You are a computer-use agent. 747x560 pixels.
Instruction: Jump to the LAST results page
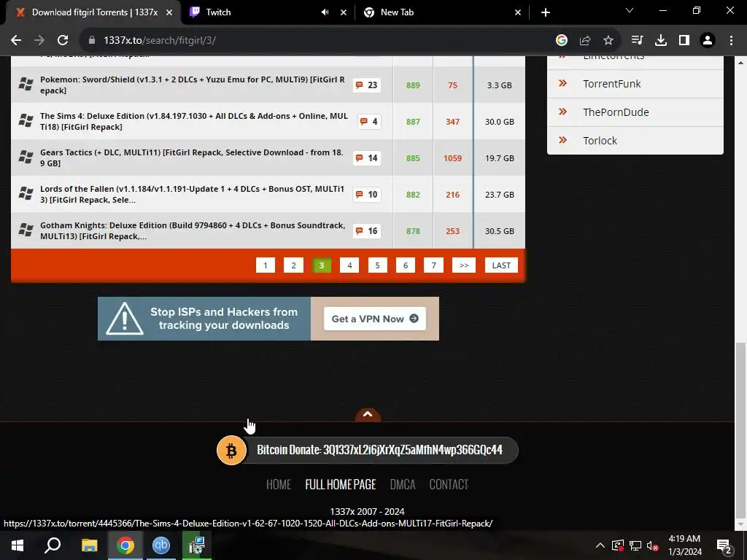tap(501, 265)
